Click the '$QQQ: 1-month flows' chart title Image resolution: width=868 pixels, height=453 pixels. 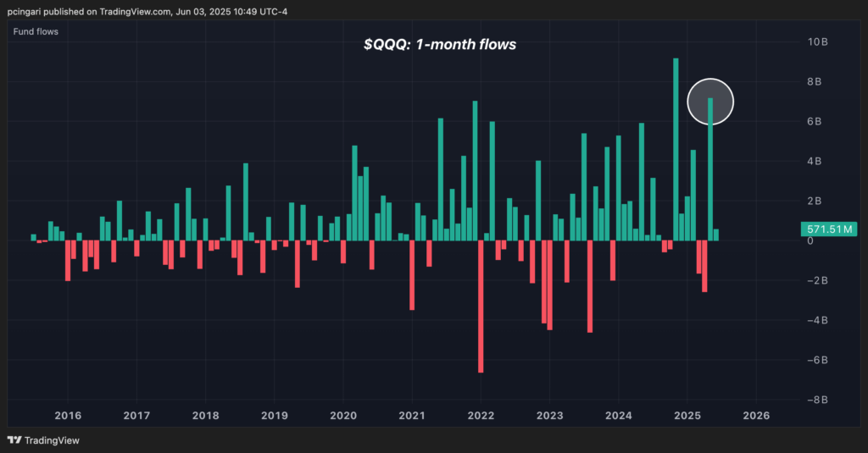[x=440, y=44]
